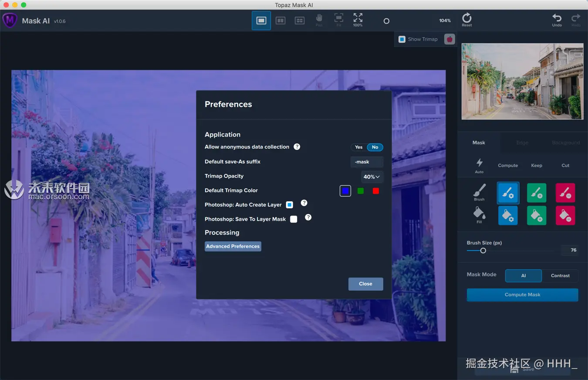
Task: Select the green Keep brush tool
Action: (x=537, y=193)
